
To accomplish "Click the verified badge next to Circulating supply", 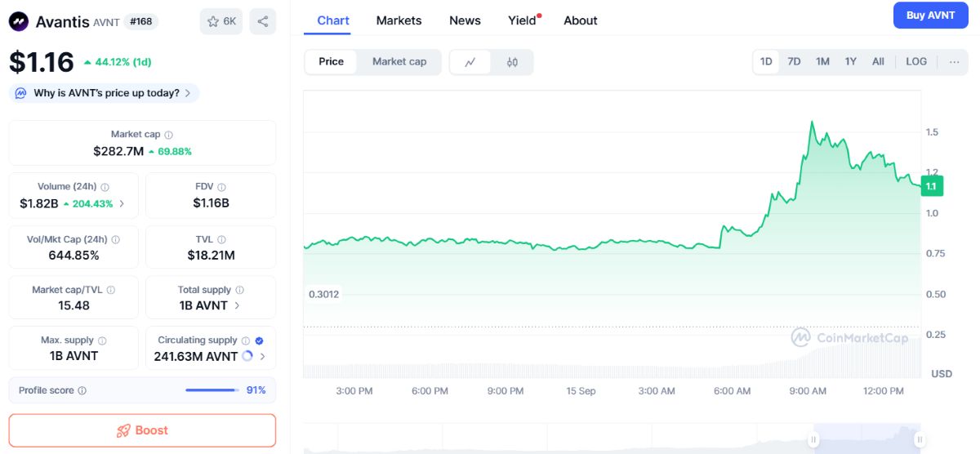I will pyautogui.click(x=259, y=340).
